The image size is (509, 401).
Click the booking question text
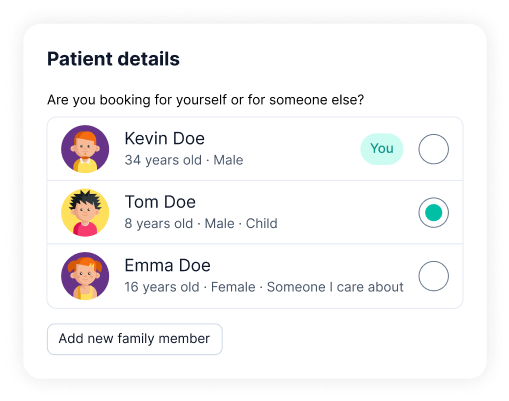[x=205, y=100]
